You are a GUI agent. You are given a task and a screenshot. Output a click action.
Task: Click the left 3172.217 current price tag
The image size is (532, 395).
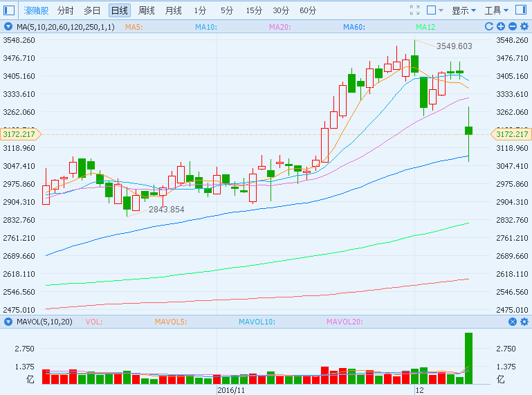(20, 134)
